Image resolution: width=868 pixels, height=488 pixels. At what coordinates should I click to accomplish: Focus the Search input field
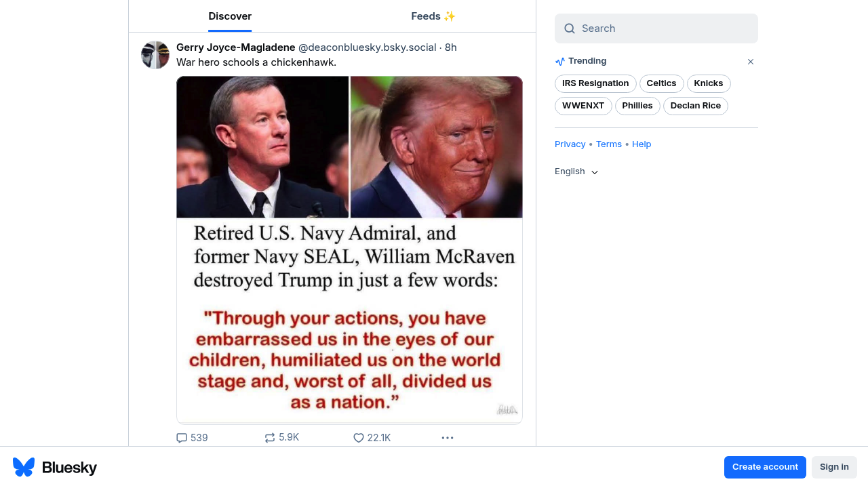(x=656, y=28)
